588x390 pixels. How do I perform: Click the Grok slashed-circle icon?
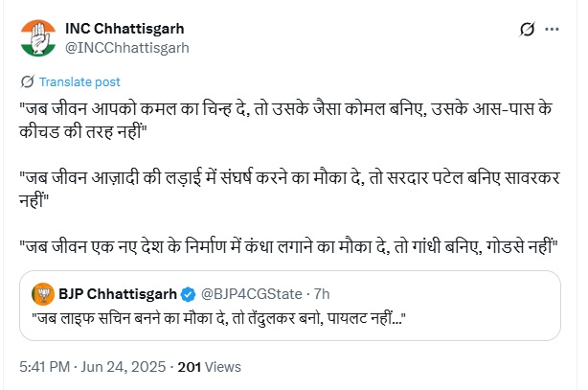527,30
